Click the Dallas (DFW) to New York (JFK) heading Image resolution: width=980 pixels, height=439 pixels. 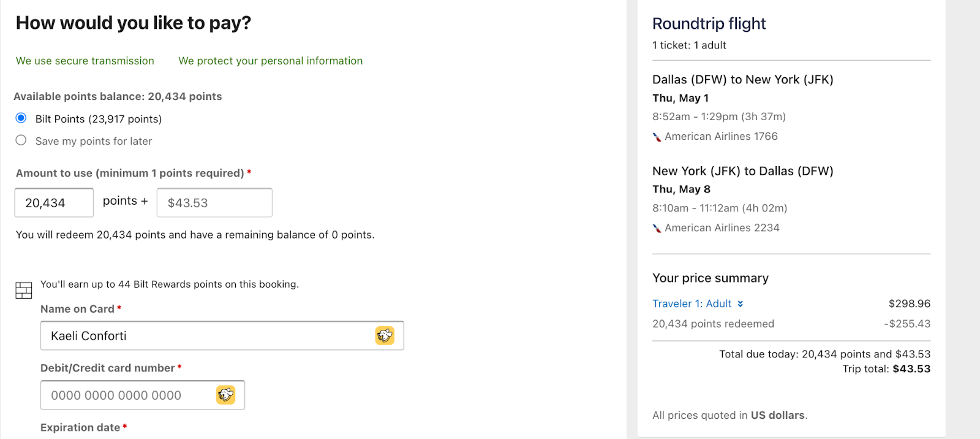pos(742,80)
